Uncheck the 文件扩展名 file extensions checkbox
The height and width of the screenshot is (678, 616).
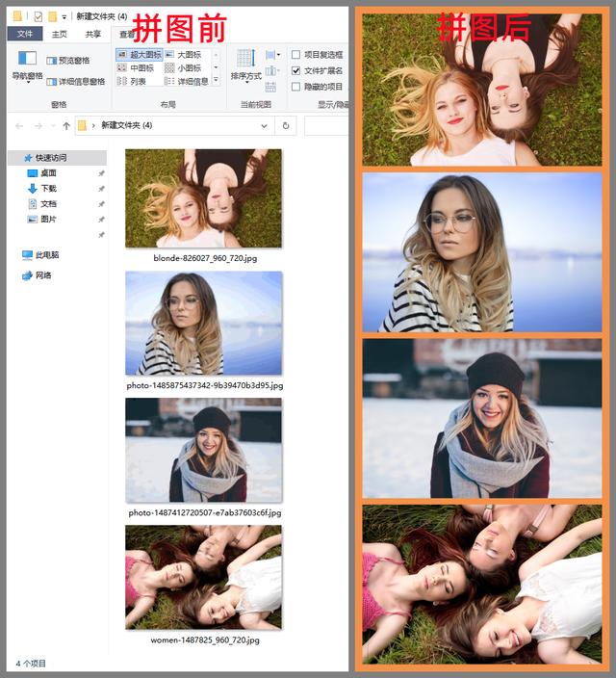point(296,70)
